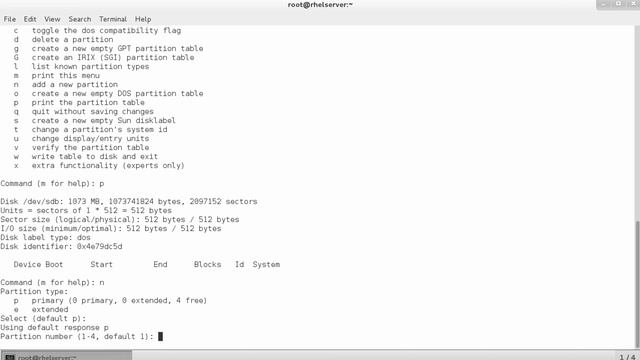640x360 pixels.
Task: Click the 'e extended' option line
Action: point(41,309)
